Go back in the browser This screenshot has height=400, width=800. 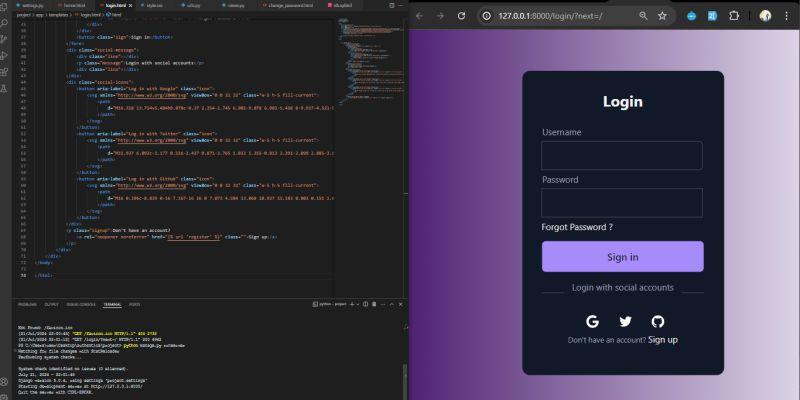point(419,16)
